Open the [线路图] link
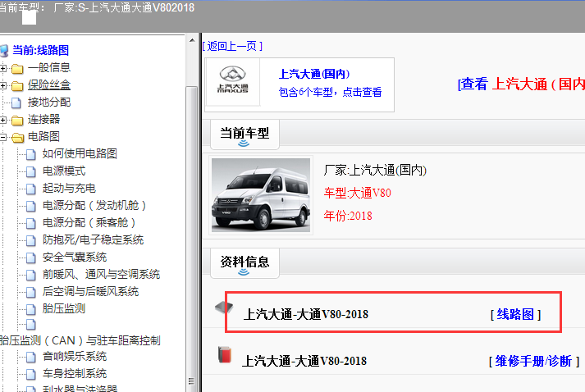585x392 pixels. coord(515,314)
